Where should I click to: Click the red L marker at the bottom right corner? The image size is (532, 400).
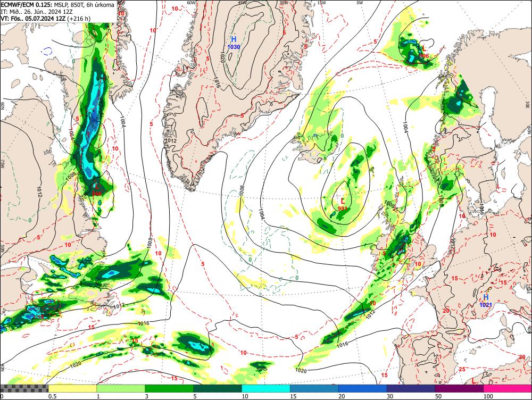[x=474, y=381]
